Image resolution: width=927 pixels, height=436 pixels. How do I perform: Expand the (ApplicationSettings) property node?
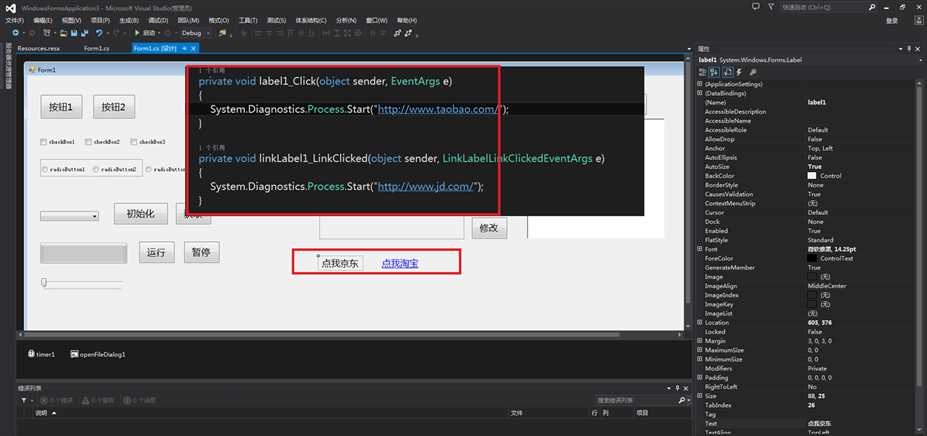point(700,84)
